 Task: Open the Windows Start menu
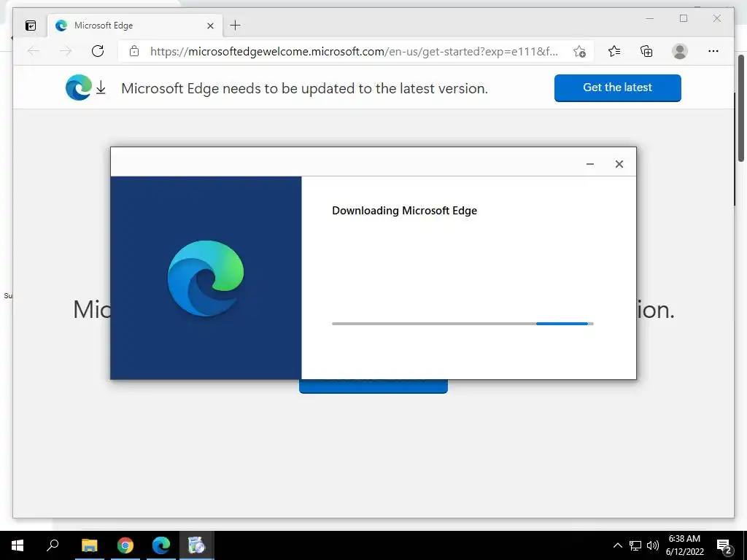18,545
